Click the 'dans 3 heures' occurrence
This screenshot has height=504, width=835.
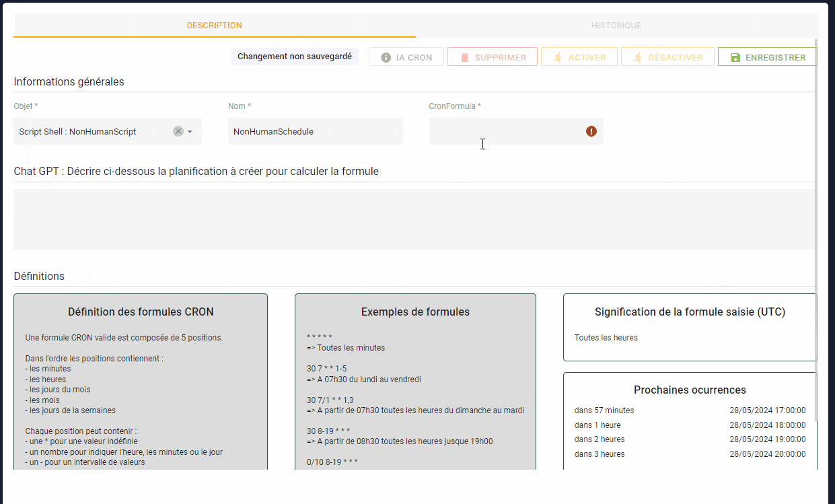tap(600, 454)
